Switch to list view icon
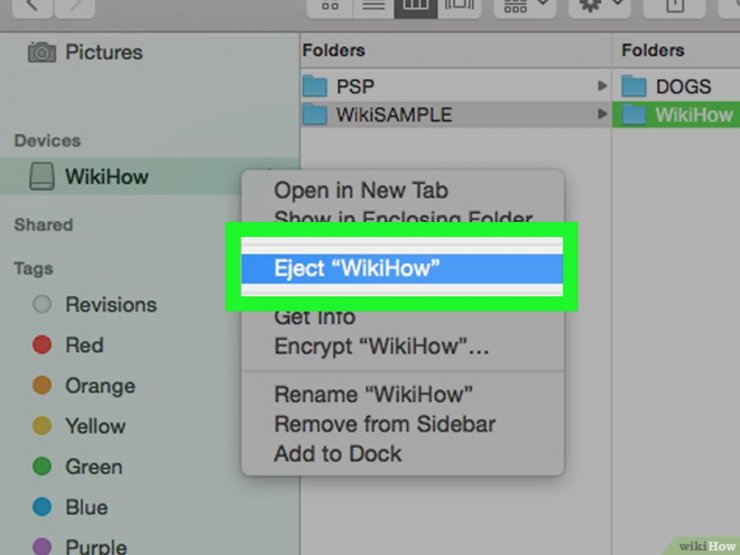The height and width of the screenshot is (555, 740). [x=373, y=7]
